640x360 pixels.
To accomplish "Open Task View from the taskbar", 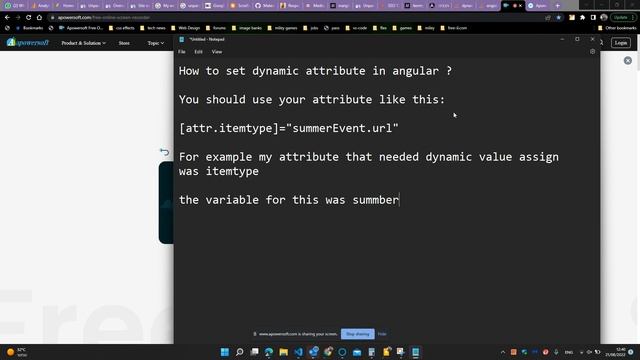I will click(x=254, y=352).
